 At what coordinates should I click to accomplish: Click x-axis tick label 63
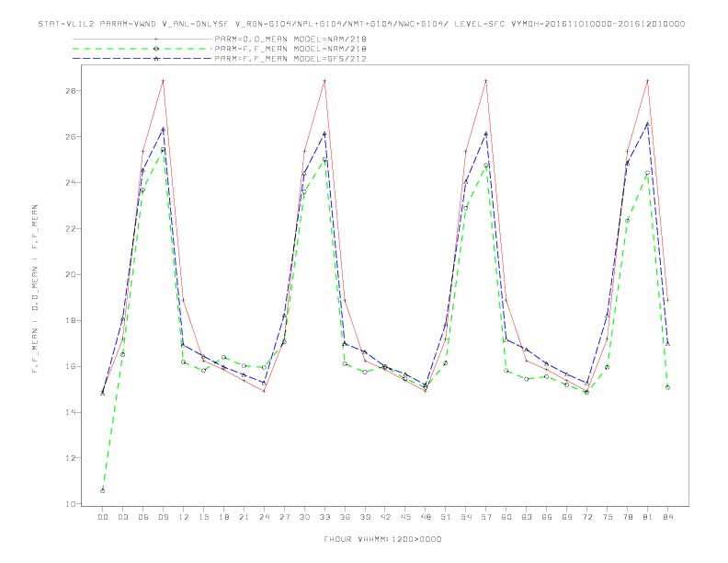527,517
